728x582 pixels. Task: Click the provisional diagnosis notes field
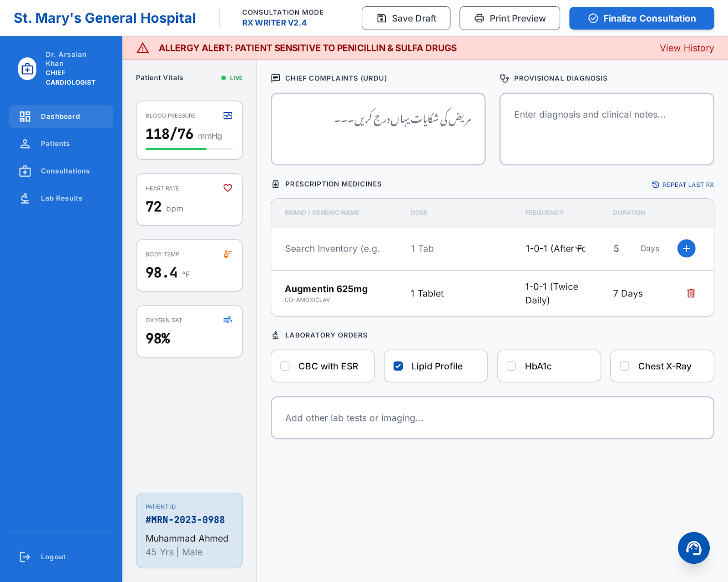(x=607, y=129)
